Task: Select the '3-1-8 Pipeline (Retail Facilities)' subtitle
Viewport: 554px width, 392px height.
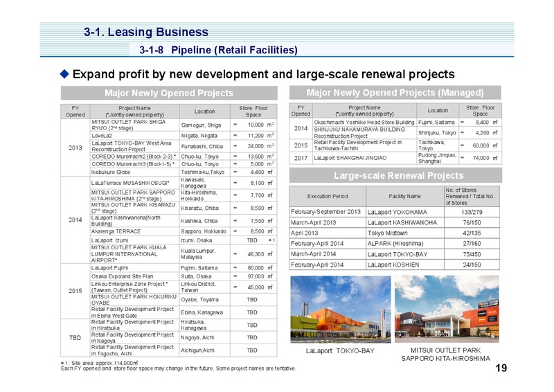Action: pyautogui.click(x=218, y=50)
